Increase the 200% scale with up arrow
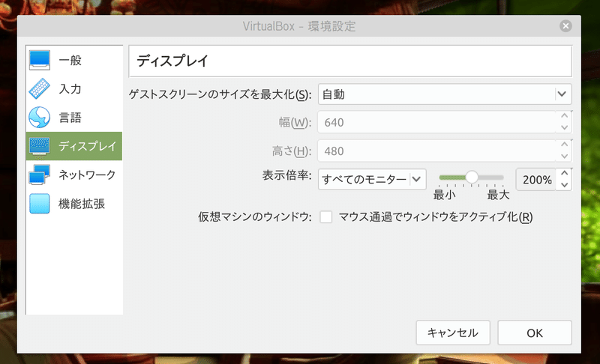Viewport: 600px width, 364px height. (564, 174)
